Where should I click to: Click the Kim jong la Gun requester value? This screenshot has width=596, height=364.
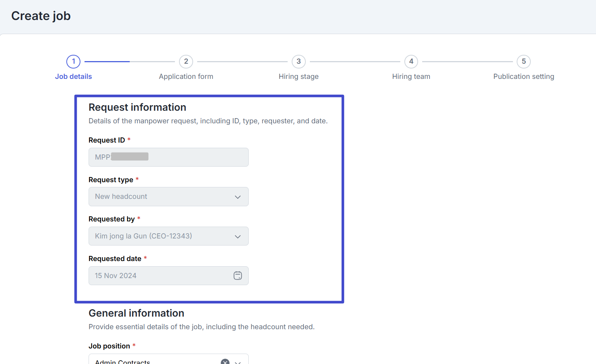click(x=143, y=236)
